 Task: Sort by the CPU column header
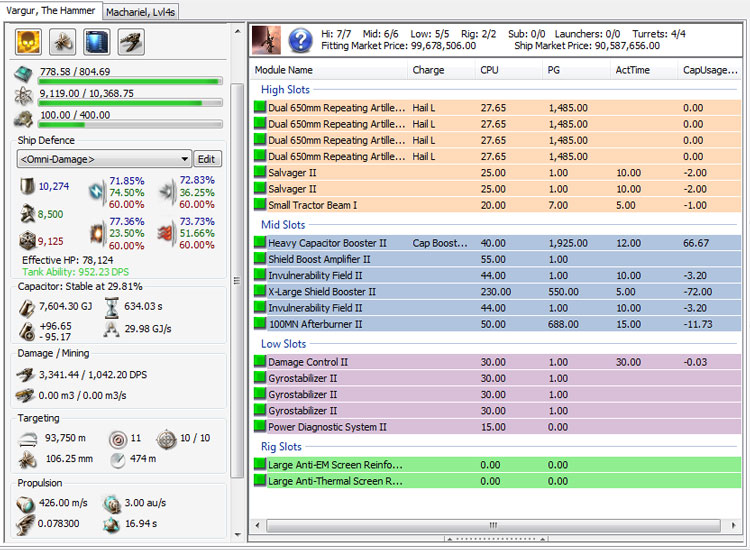tap(508, 70)
